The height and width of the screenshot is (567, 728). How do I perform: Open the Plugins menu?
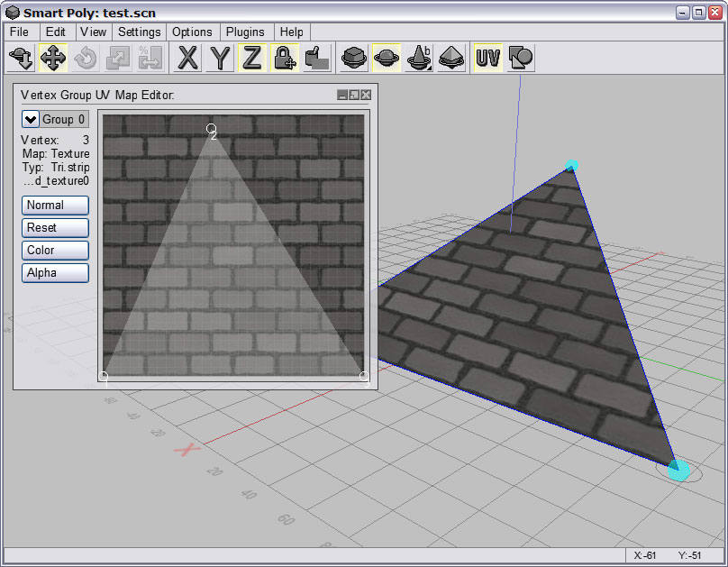pos(245,32)
